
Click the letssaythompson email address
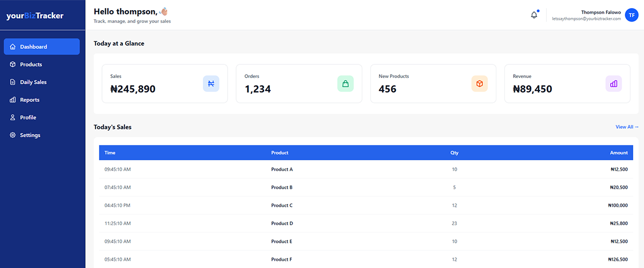pyautogui.click(x=586, y=18)
